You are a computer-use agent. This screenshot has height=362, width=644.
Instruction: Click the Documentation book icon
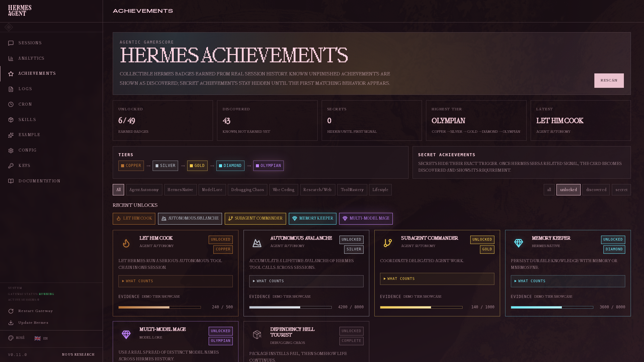click(11, 181)
